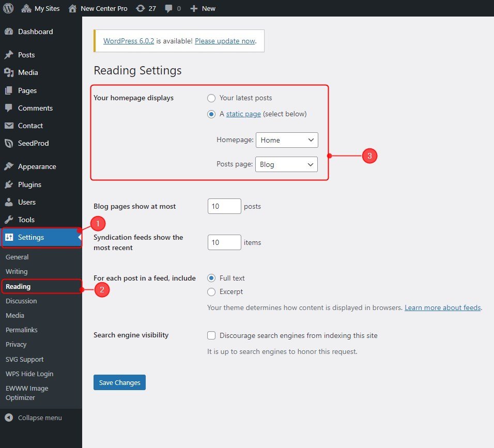Click the 'Please update now' link
The width and height of the screenshot is (494, 448).
pyautogui.click(x=225, y=41)
